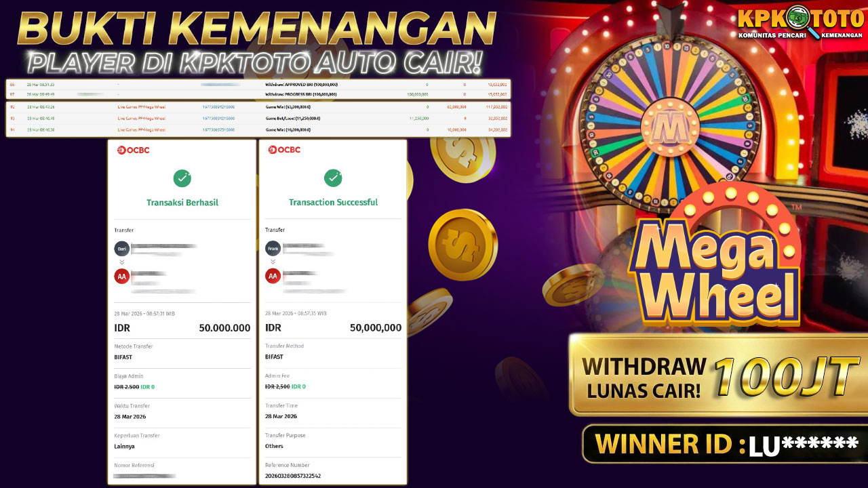
Task: Expand the chevron between From and AA
Action: [x=273, y=262]
